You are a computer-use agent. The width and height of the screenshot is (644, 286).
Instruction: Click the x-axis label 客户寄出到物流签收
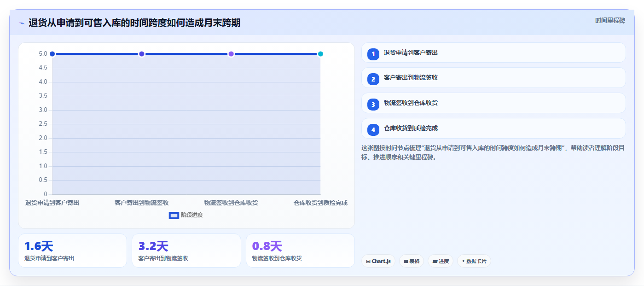click(x=142, y=203)
